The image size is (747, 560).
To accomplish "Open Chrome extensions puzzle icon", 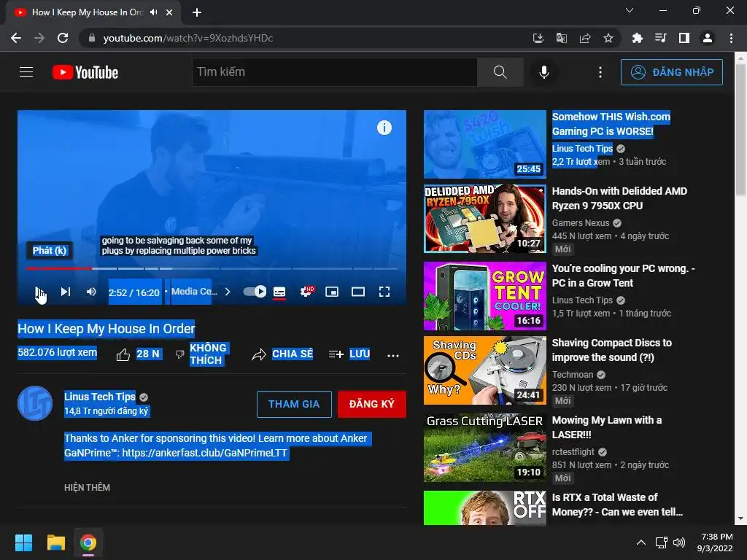I will [x=637, y=38].
